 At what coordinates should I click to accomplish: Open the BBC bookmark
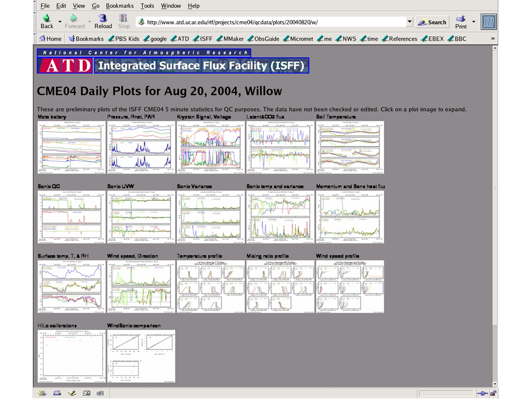click(457, 39)
